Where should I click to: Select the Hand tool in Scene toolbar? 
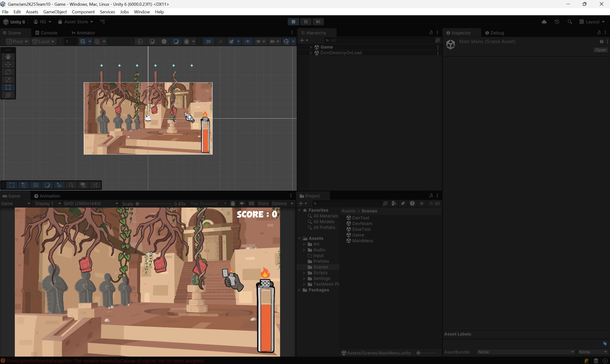(x=8, y=57)
